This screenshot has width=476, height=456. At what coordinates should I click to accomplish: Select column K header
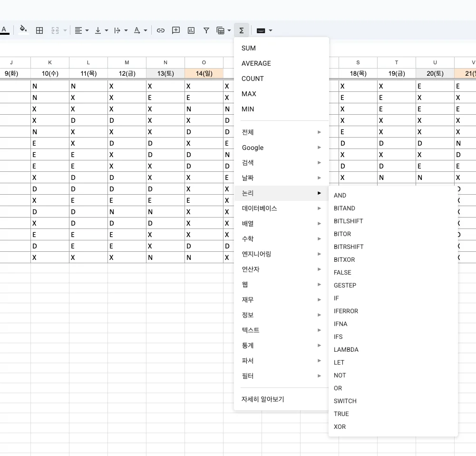[x=50, y=62]
